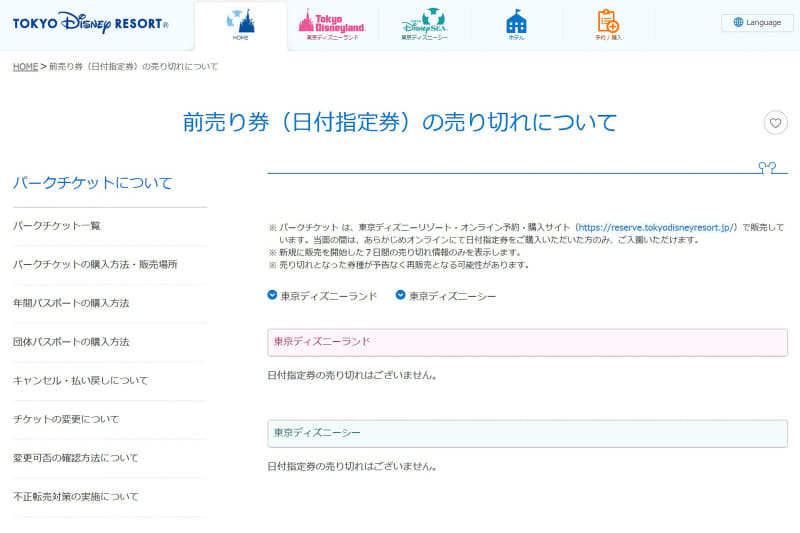Click the Tokyo Disney Resort logo

coord(90,23)
